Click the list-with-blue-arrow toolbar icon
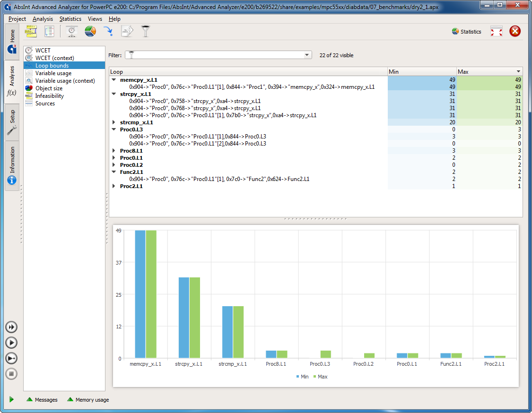The image size is (532, 413). [x=49, y=31]
